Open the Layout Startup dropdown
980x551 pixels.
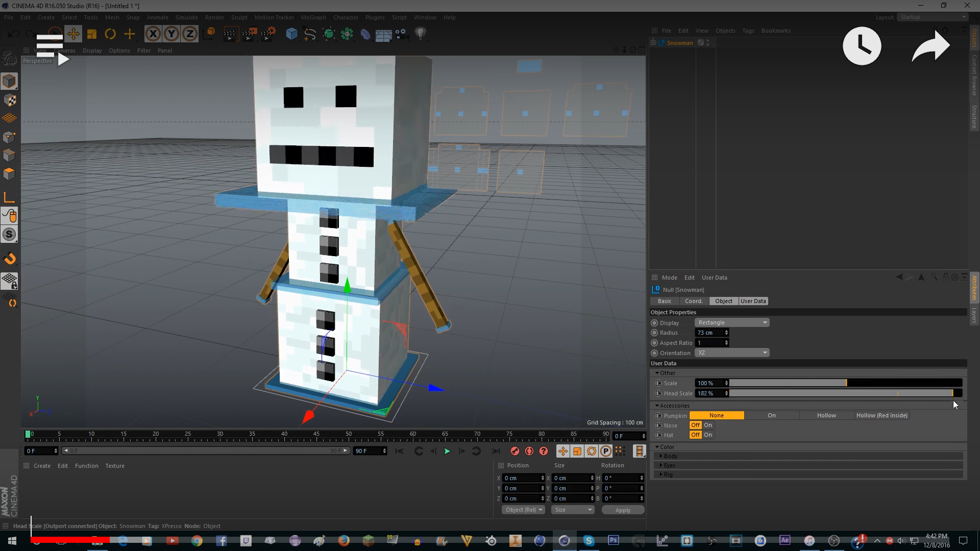point(933,17)
